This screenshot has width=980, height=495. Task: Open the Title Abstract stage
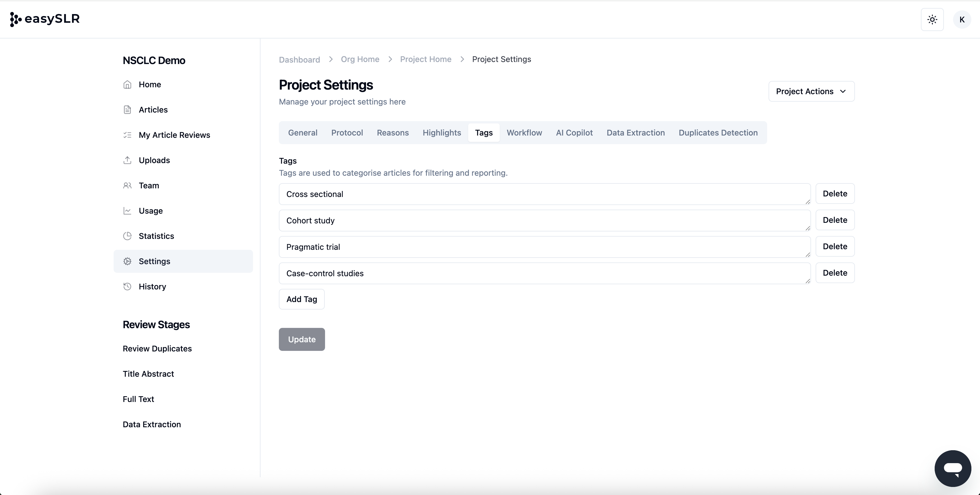(x=148, y=374)
